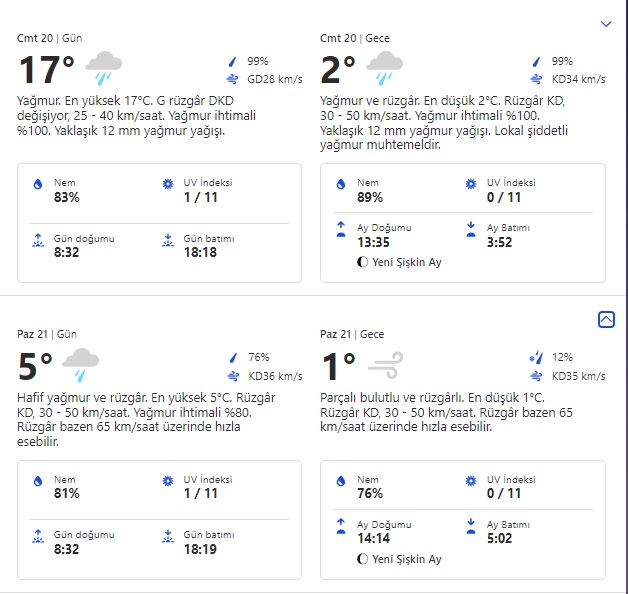Click the Nem 76% humidity value

click(x=371, y=493)
